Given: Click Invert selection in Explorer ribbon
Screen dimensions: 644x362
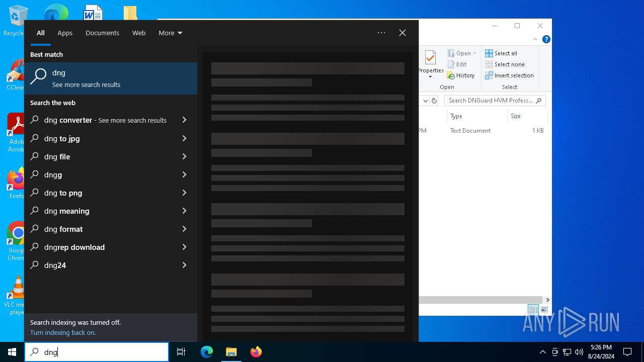Looking at the screenshot, I should (x=510, y=75).
